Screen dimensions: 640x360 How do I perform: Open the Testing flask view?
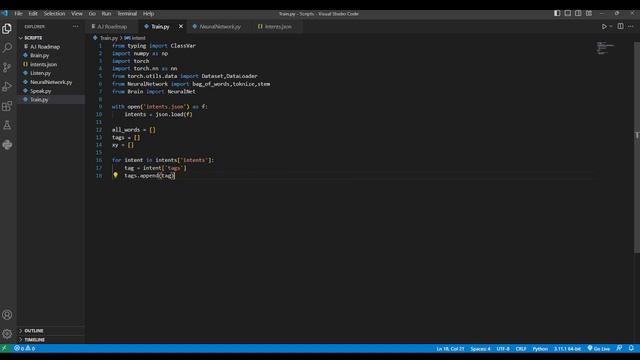click(7, 125)
